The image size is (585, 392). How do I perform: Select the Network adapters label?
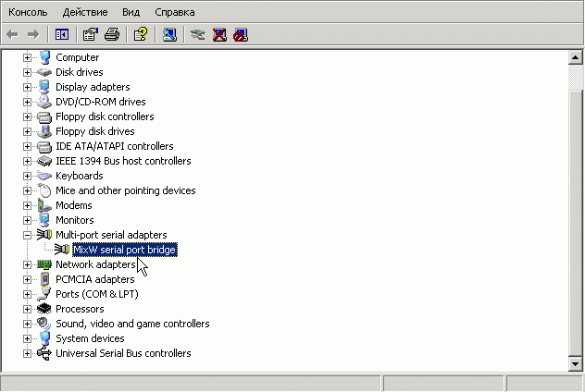(95, 264)
